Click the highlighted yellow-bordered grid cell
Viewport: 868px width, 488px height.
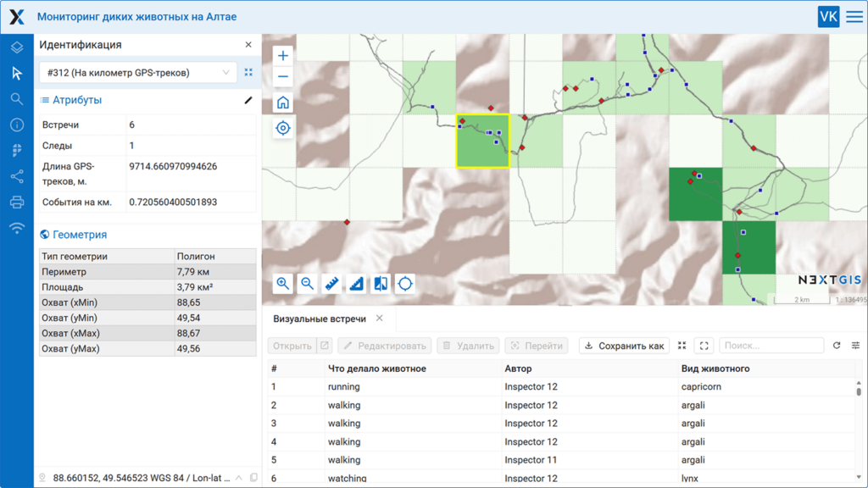click(x=482, y=141)
